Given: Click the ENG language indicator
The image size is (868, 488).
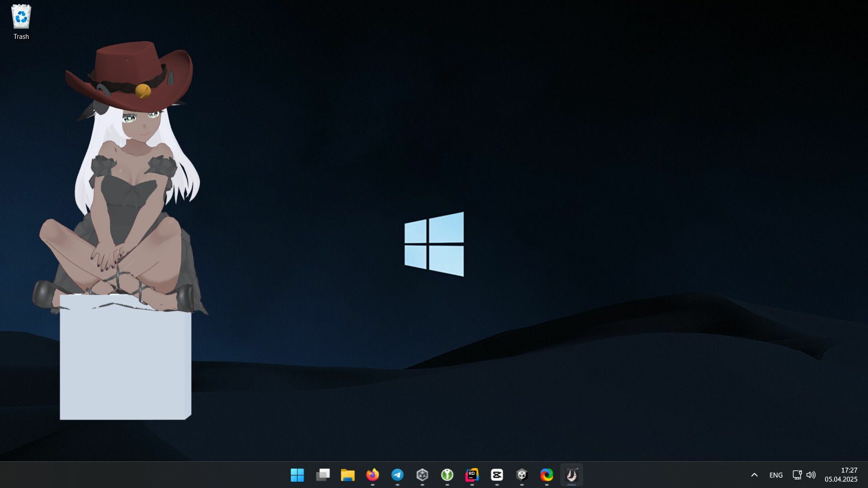Looking at the screenshot, I should 776,475.
